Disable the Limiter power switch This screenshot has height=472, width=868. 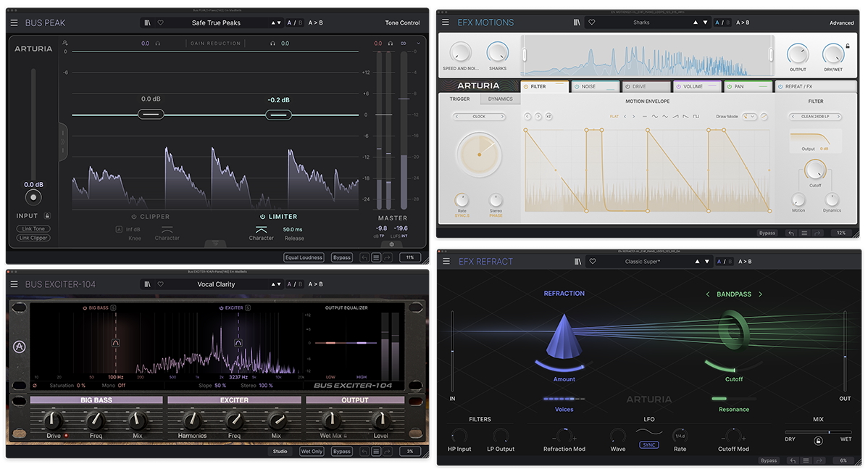263,217
